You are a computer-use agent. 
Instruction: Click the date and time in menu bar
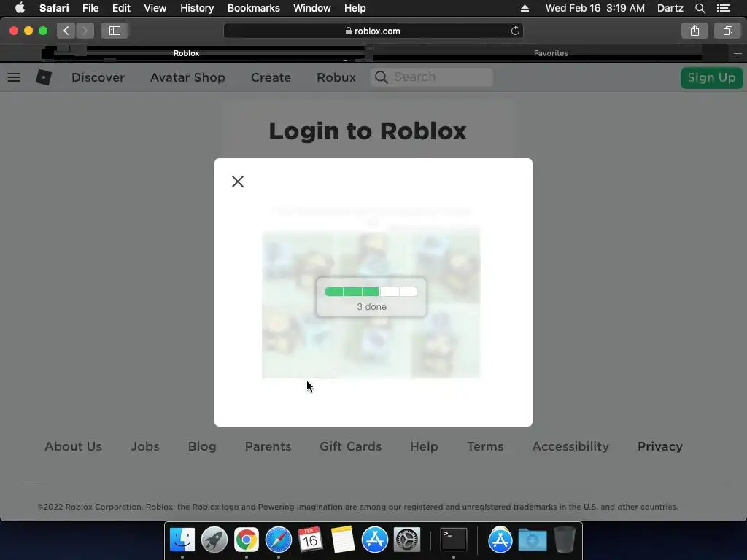tap(595, 8)
